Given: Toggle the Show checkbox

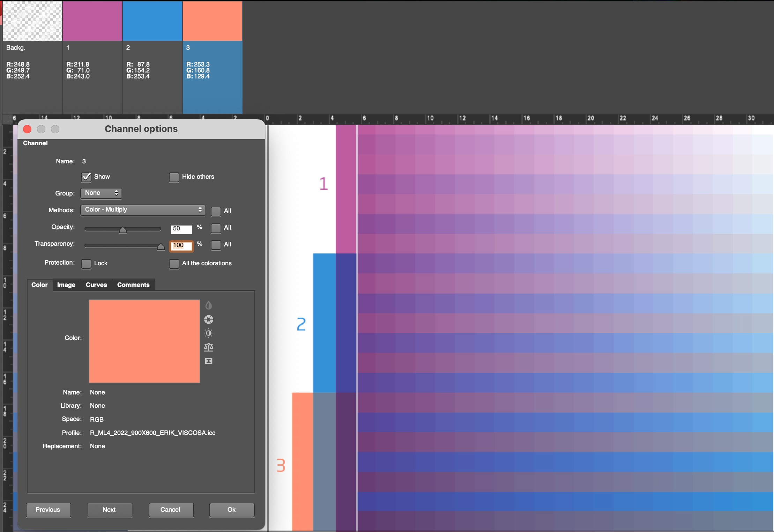Looking at the screenshot, I should click(86, 177).
